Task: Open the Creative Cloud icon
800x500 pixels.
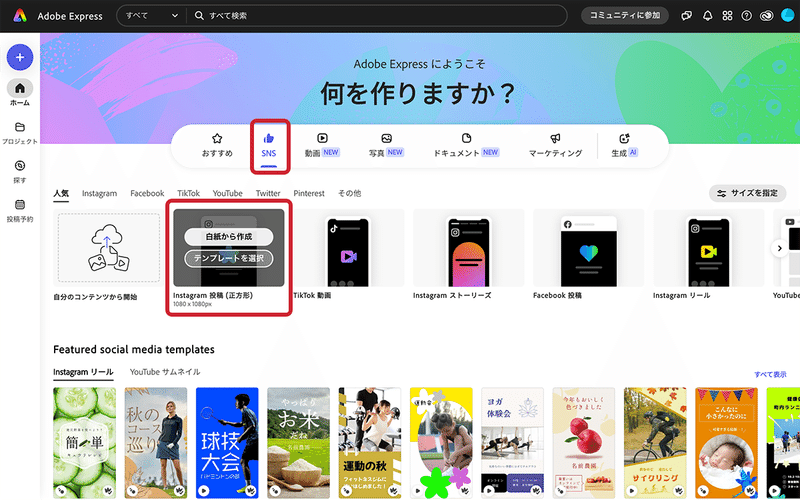Action: (x=766, y=16)
